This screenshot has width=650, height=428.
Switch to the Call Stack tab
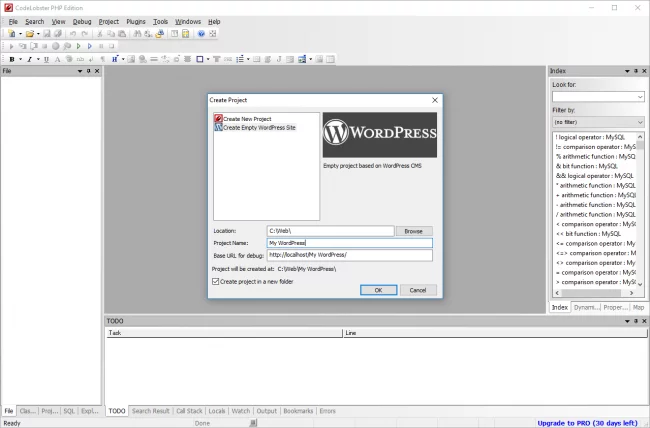(189, 411)
